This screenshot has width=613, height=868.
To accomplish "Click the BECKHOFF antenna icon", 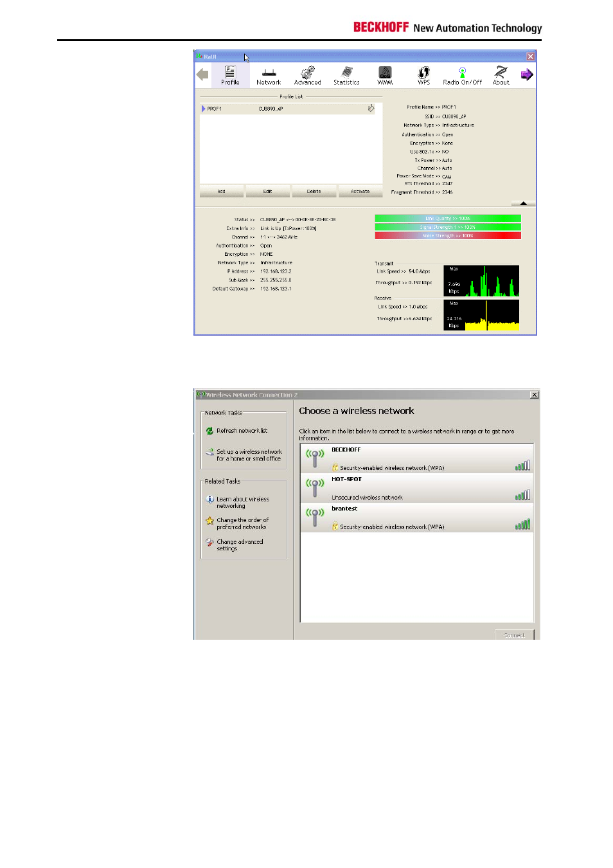I will pos(315,458).
